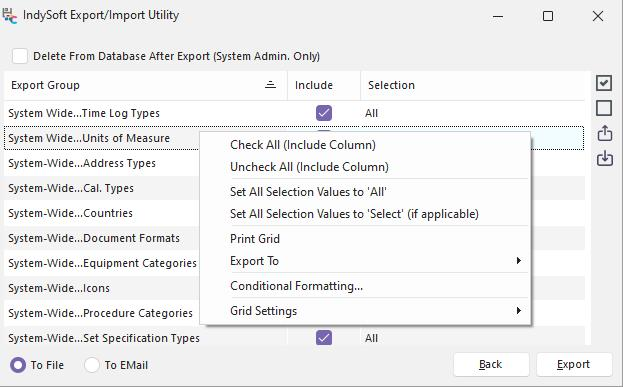Screen dimensions: 623x387
Task: Choose Set All Selection Values to 'All'
Action: point(365,192)
